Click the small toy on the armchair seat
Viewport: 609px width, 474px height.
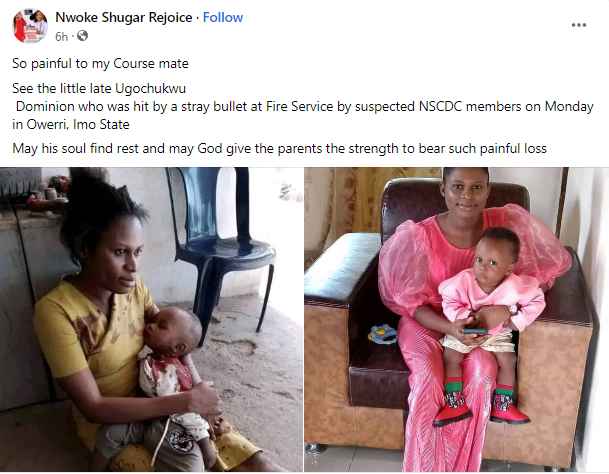pos(383,334)
